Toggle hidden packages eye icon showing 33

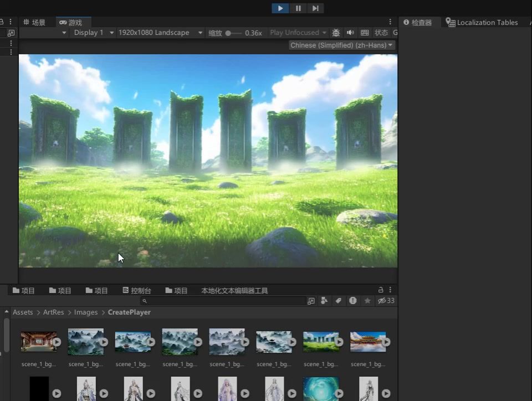pos(386,301)
